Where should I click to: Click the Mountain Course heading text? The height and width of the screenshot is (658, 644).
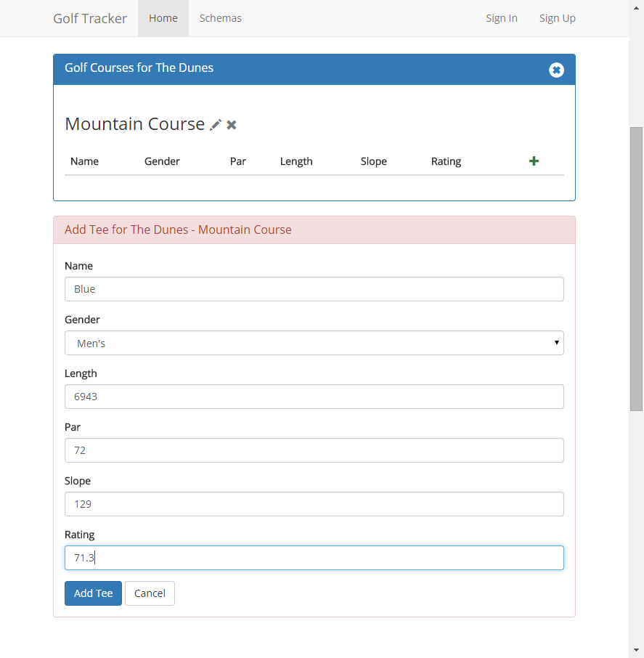tap(134, 124)
